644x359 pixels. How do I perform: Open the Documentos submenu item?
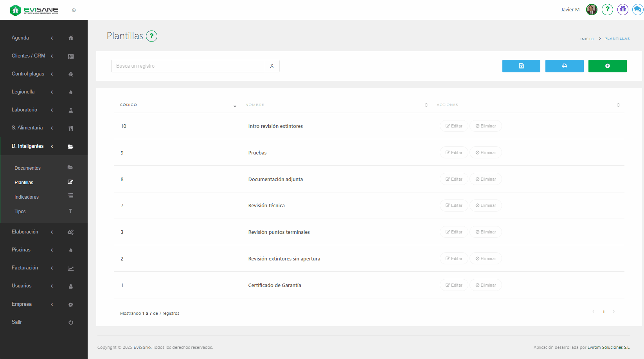27,167
